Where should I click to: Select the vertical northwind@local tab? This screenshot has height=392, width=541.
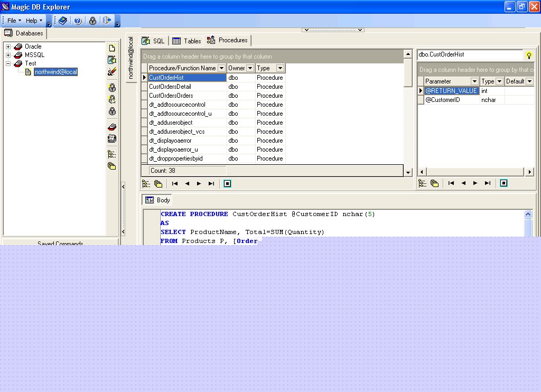click(x=131, y=58)
